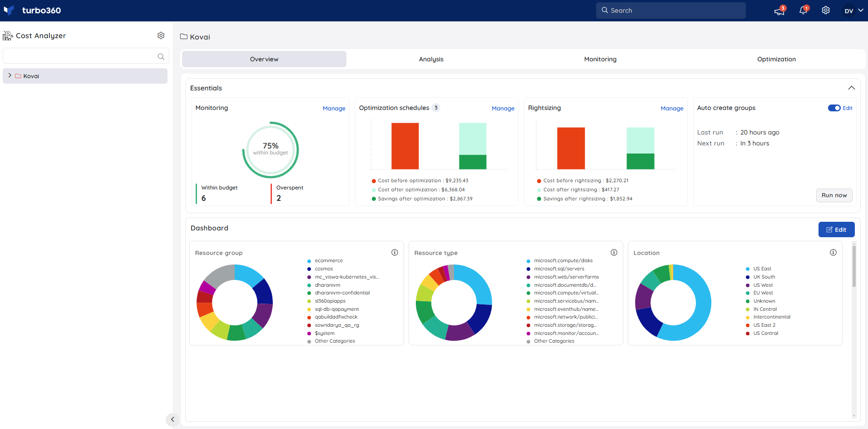Collapse the Essentials section chevron

click(851, 88)
